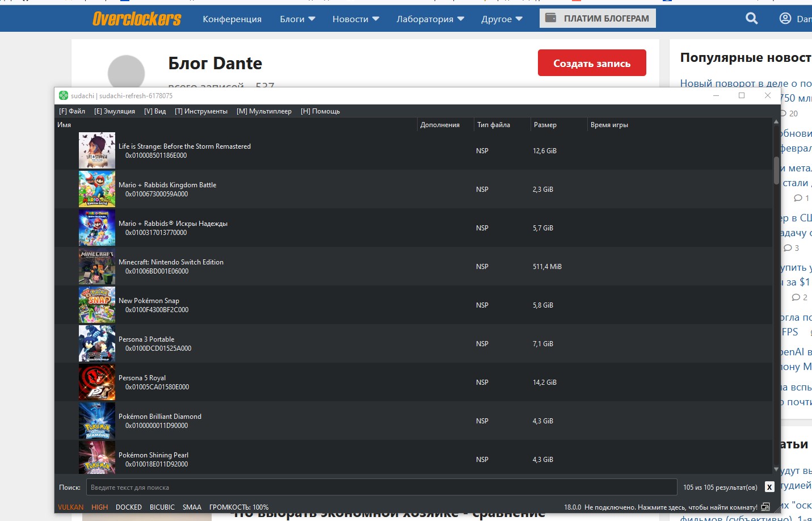Toggle volume ГРОМКОСТЬ: 100% button

click(239, 507)
